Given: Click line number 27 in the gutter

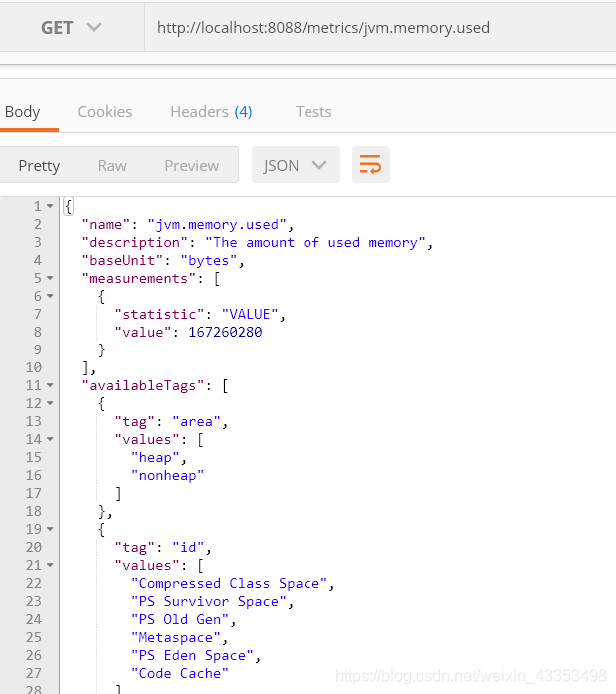Looking at the screenshot, I should (x=34, y=674).
